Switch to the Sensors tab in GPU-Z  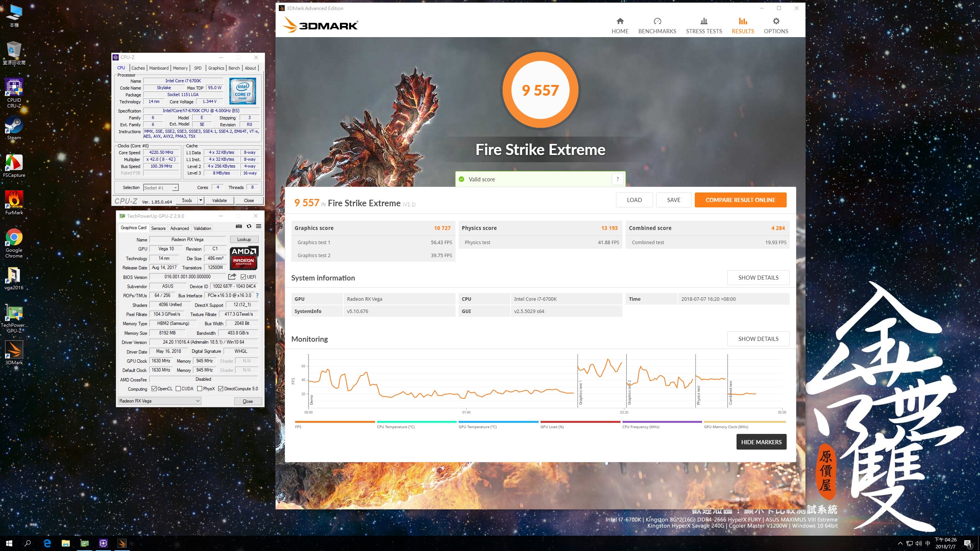(x=158, y=228)
